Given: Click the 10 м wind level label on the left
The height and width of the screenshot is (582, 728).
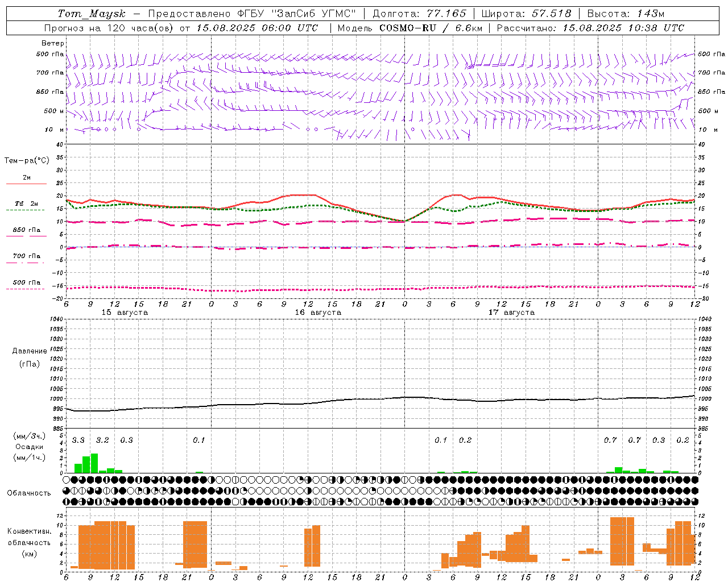Looking at the screenshot, I should point(54,130).
